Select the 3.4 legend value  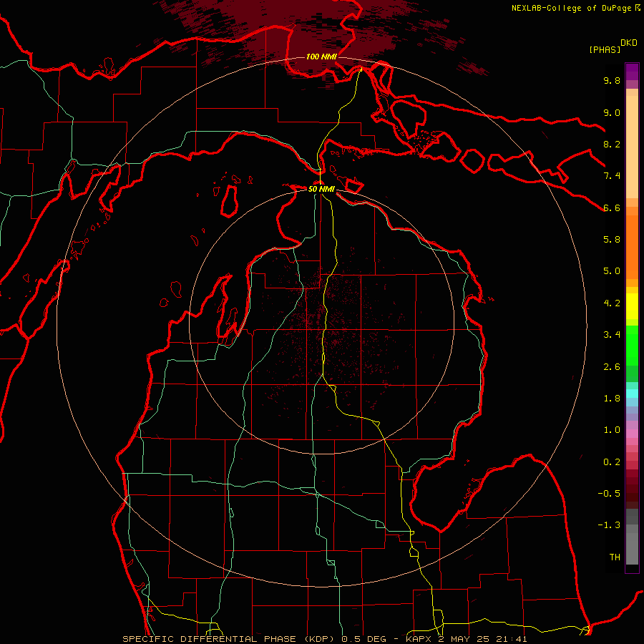tap(612, 335)
